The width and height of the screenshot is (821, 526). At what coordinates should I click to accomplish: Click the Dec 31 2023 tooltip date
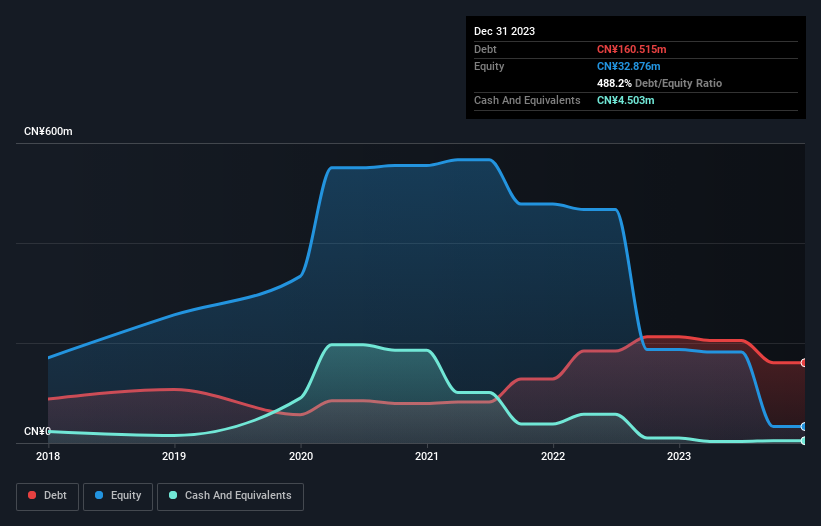(x=504, y=31)
